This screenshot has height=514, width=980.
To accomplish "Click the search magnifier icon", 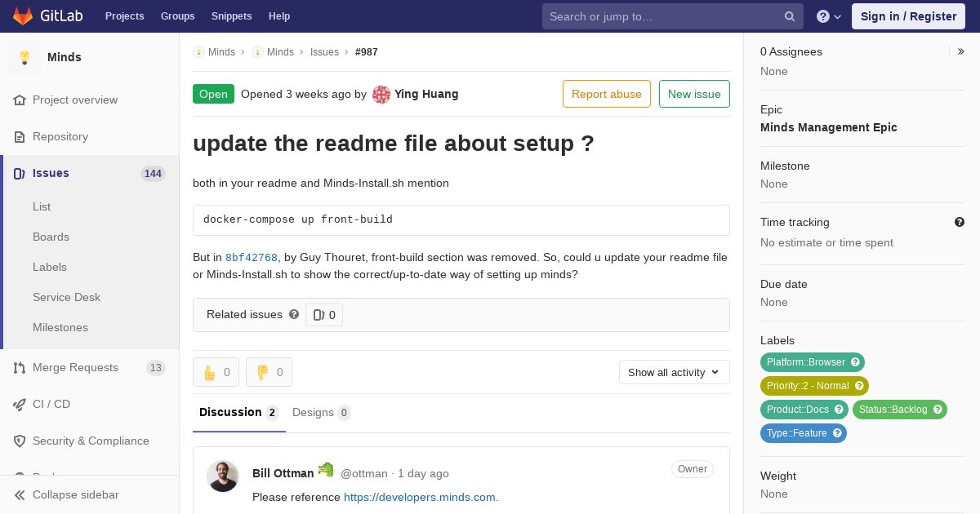I will coord(790,16).
